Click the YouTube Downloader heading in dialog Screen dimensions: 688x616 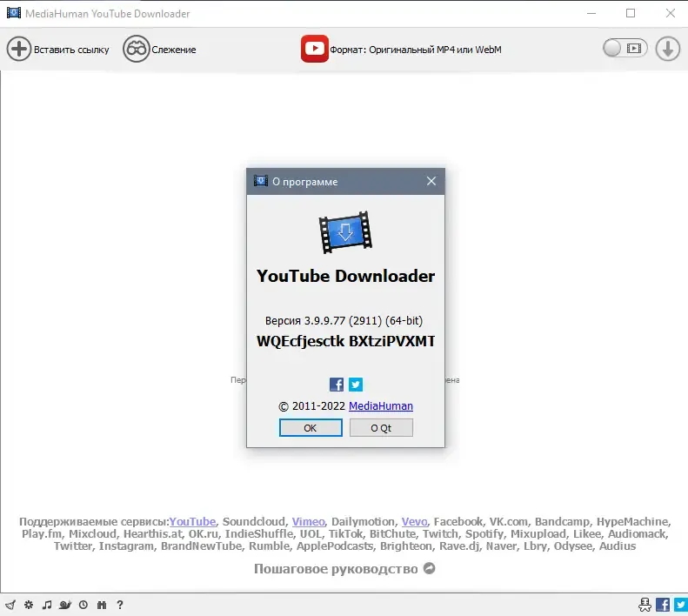tap(346, 276)
